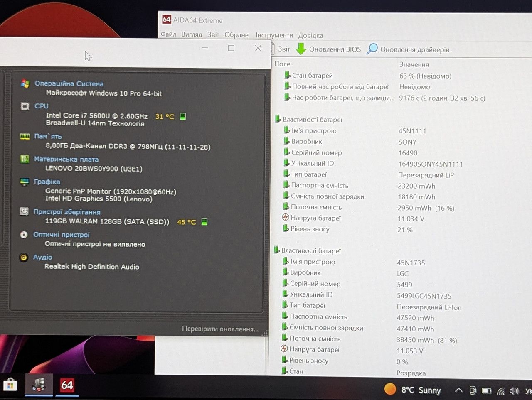
Task: Open the Графіка section link in Speccy
Action: tap(47, 182)
